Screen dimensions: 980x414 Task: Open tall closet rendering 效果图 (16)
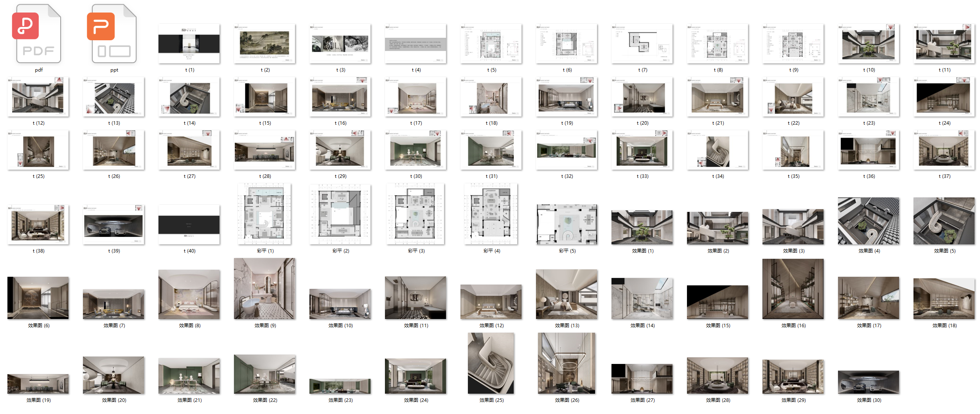(x=793, y=289)
